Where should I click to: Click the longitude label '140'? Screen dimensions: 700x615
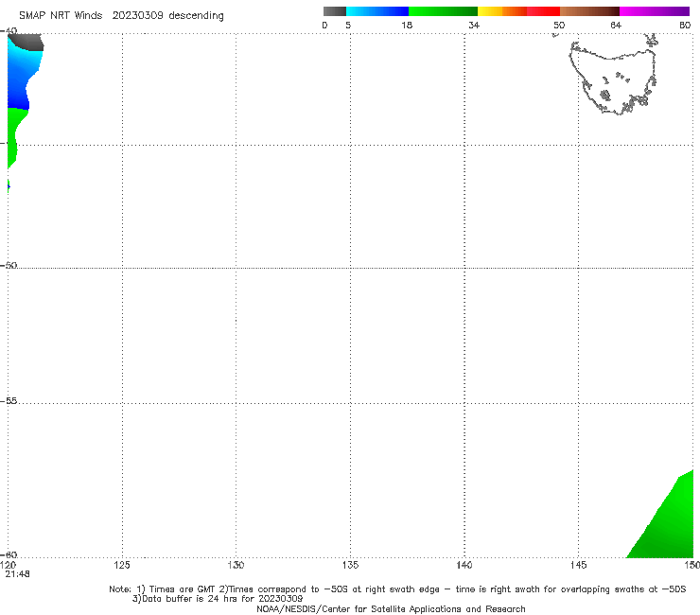point(464,565)
